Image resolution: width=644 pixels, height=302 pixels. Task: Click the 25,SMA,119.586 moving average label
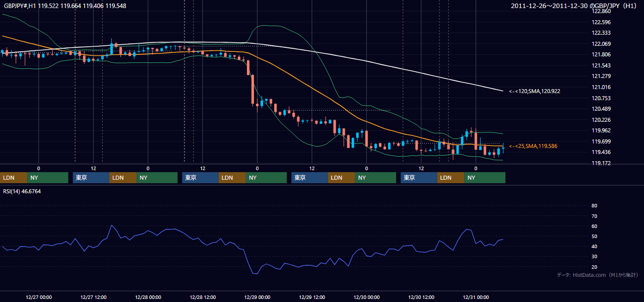click(x=533, y=146)
